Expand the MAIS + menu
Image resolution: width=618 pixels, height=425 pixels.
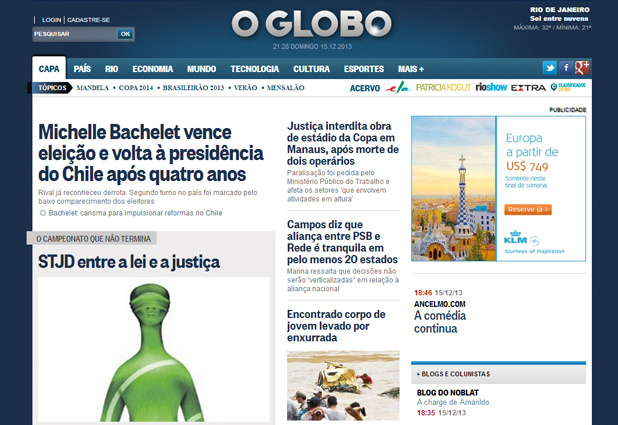coord(410,69)
